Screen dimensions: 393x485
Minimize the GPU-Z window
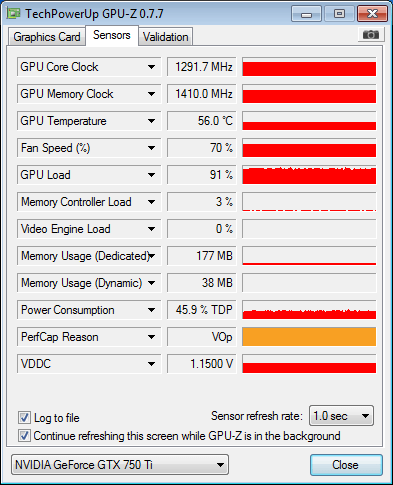click(x=306, y=14)
